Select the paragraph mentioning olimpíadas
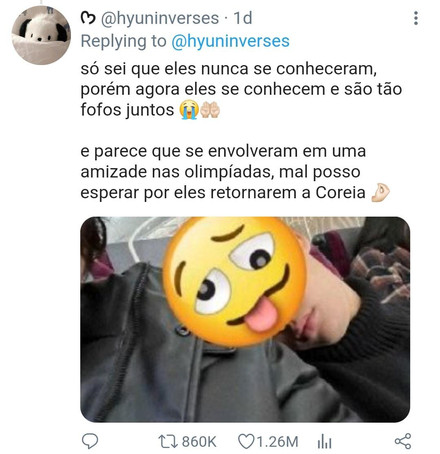 click(x=235, y=172)
